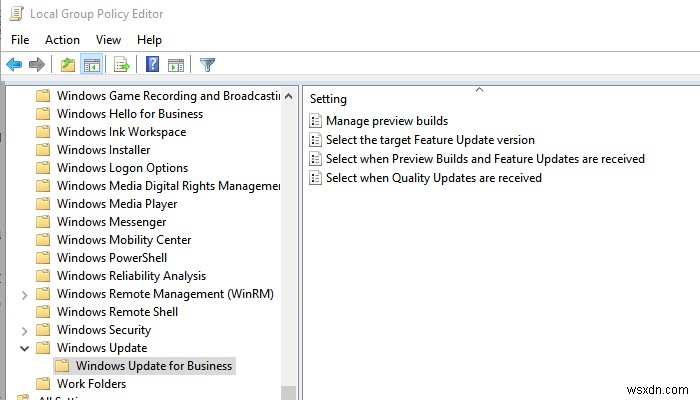Click the Forward arrow toolbar icon
Image resolution: width=700 pixels, height=400 pixels.
tap(37, 65)
